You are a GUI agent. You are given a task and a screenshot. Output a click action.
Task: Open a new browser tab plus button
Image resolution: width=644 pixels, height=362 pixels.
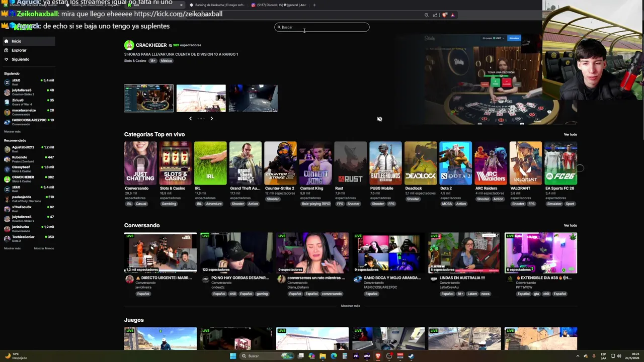[x=314, y=5]
